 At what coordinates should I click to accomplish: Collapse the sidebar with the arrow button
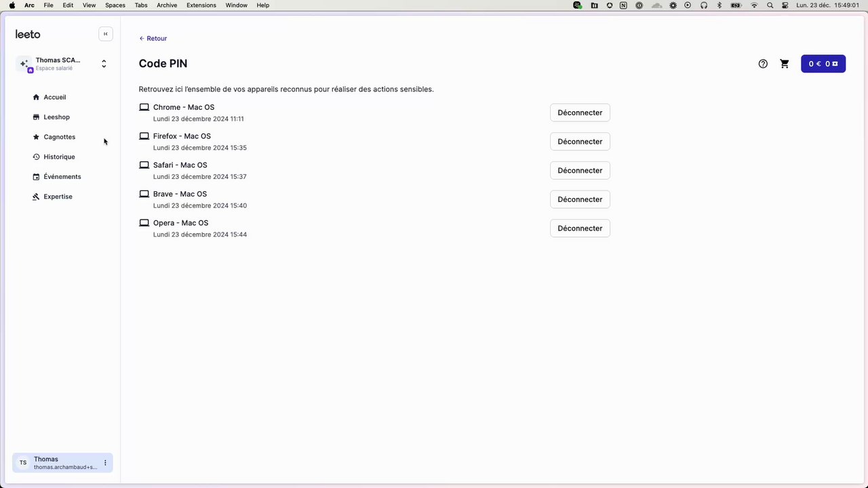pyautogui.click(x=105, y=34)
